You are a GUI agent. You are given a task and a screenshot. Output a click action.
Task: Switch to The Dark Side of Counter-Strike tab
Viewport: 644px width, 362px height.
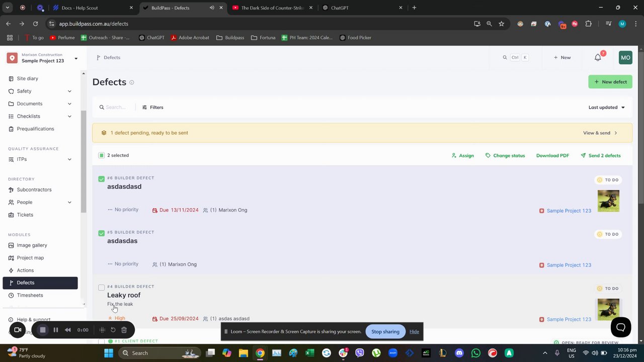[x=272, y=8]
